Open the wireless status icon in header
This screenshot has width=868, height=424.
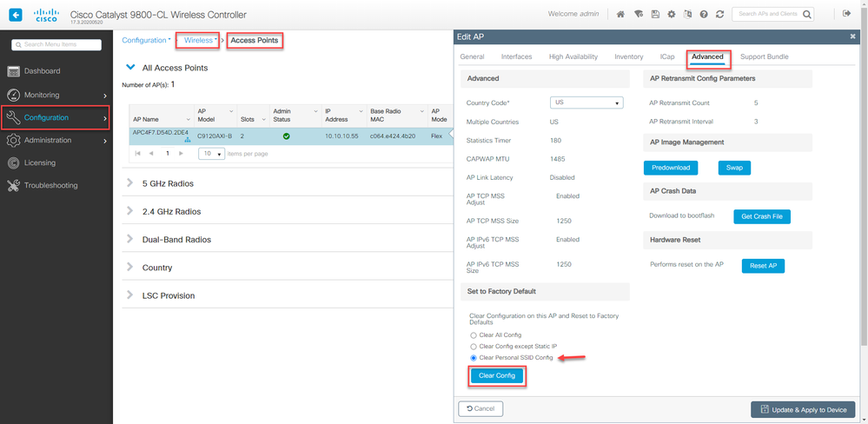(639, 15)
